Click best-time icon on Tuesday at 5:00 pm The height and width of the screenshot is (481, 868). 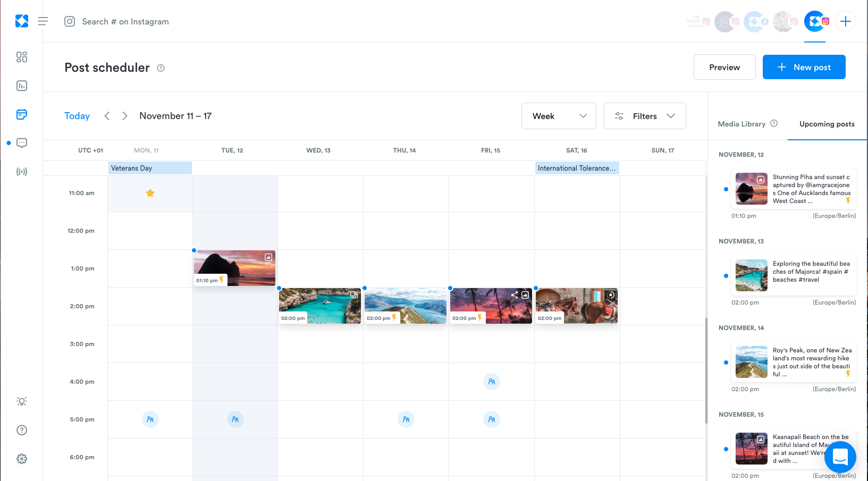pyautogui.click(x=235, y=419)
